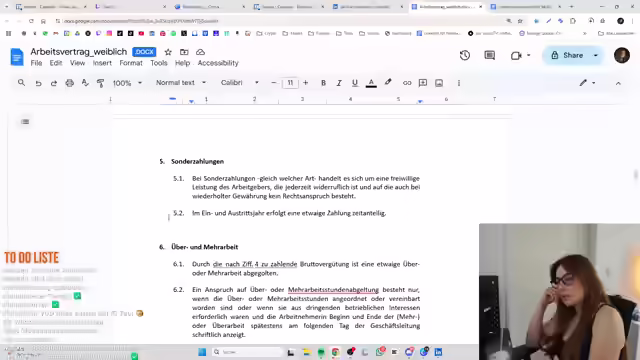Open the version history clock icon
640x360 pixels.
pyautogui.click(x=464, y=56)
